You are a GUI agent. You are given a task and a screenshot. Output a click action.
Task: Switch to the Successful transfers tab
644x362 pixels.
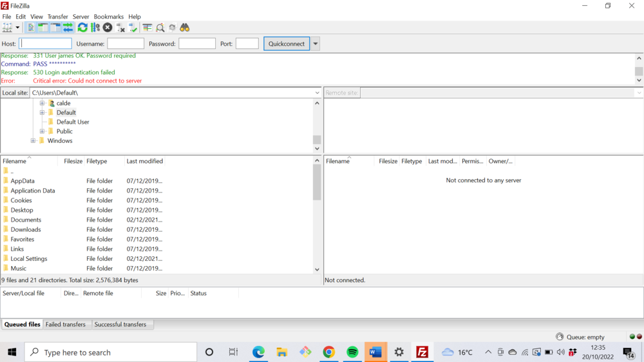point(120,325)
